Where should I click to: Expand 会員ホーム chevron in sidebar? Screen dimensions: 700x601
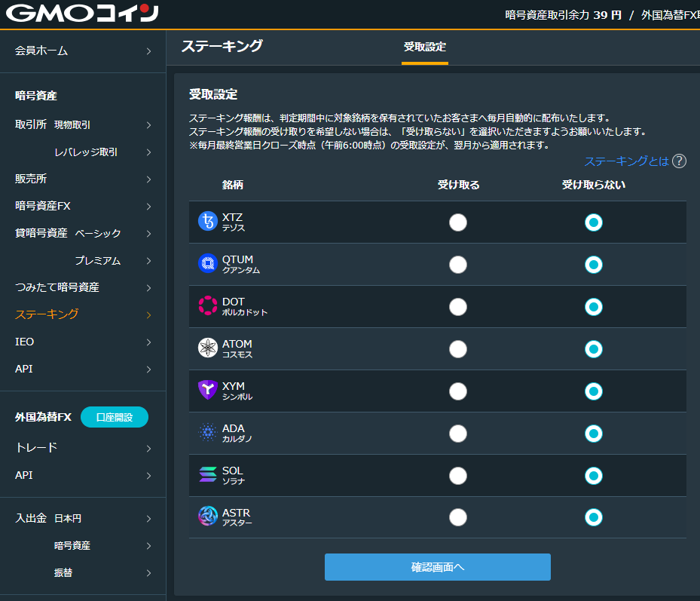pyautogui.click(x=148, y=51)
